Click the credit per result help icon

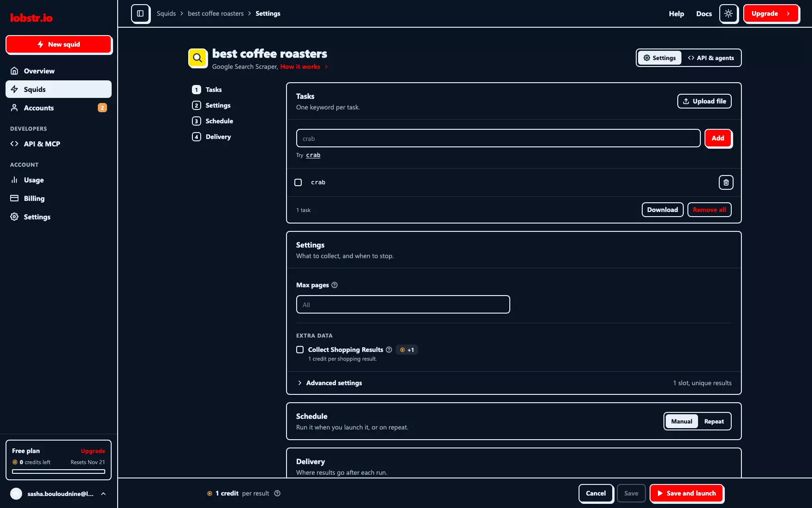coord(277,493)
